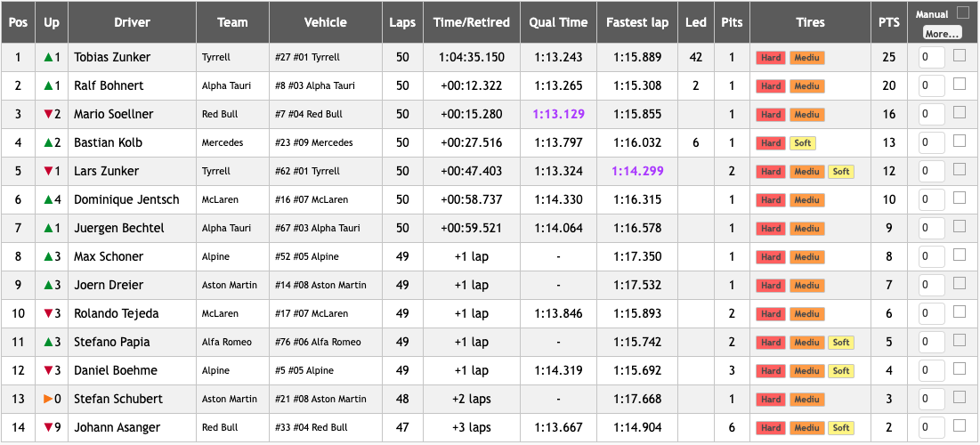Image resolution: width=980 pixels, height=445 pixels.
Task: Select the Tires column header
Action: 810,22
